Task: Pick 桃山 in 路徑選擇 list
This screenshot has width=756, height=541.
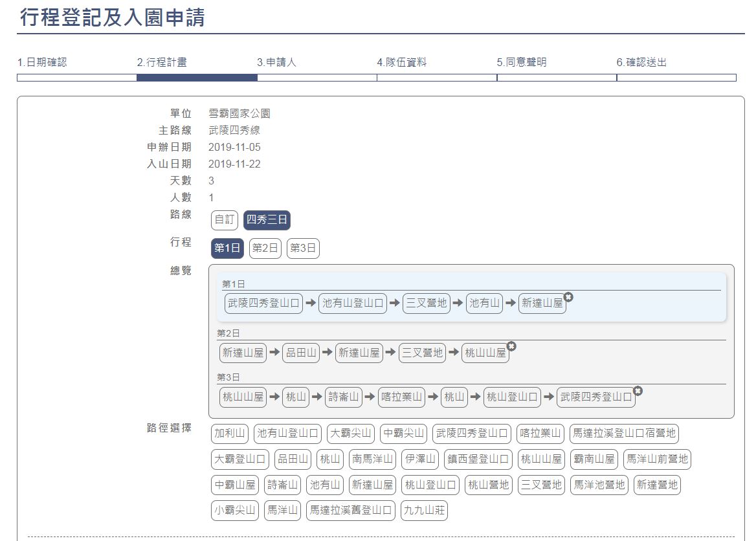Action: click(x=330, y=459)
